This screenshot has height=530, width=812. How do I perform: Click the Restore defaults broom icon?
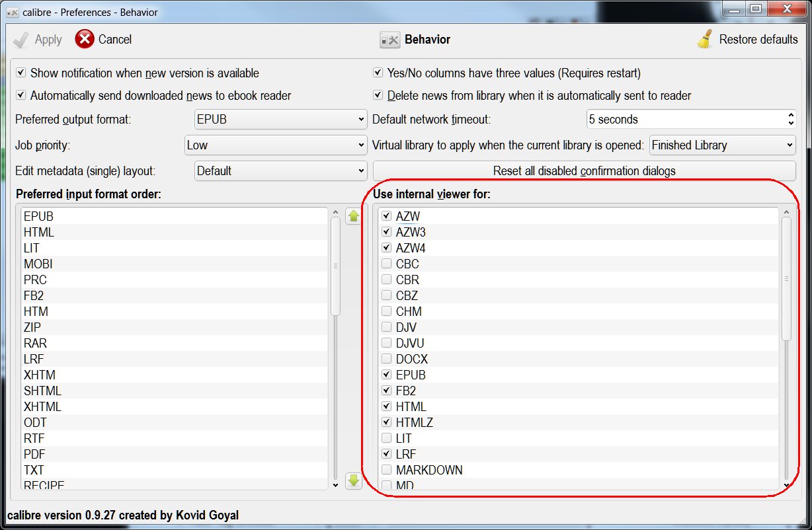point(705,39)
